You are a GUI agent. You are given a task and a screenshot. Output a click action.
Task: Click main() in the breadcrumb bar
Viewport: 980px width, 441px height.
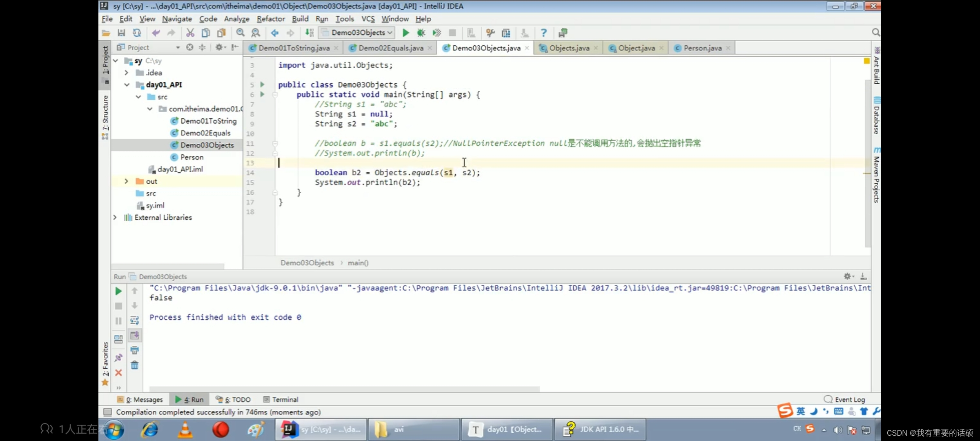click(358, 263)
